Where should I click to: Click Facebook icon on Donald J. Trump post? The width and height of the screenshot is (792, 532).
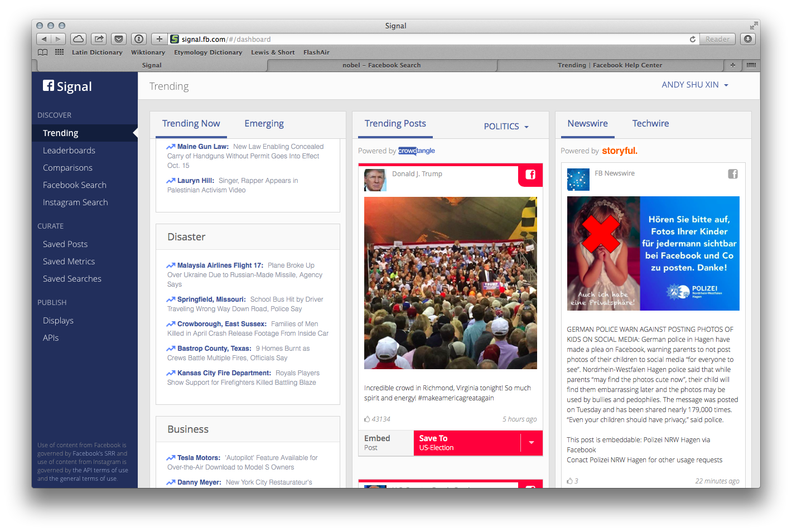pyautogui.click(x=530, y=175)
